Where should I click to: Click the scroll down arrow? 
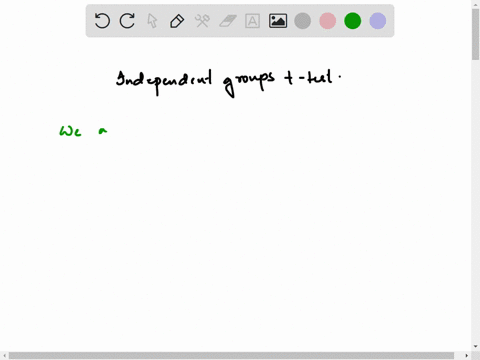tap(475, 347)
